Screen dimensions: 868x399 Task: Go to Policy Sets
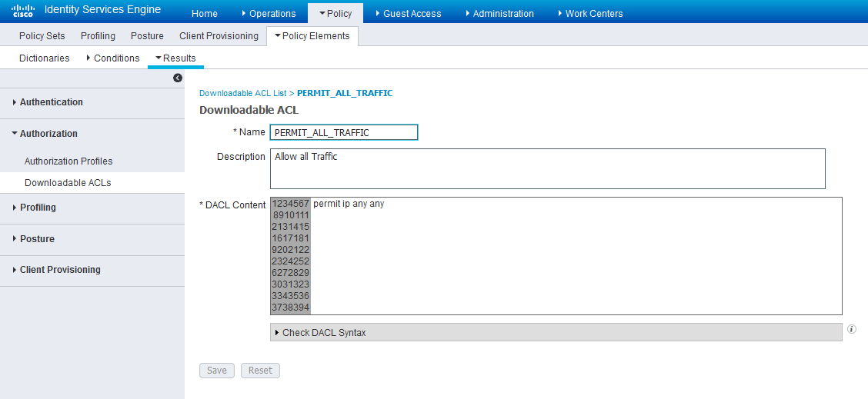pyautogui.click(x=42, y=36)
